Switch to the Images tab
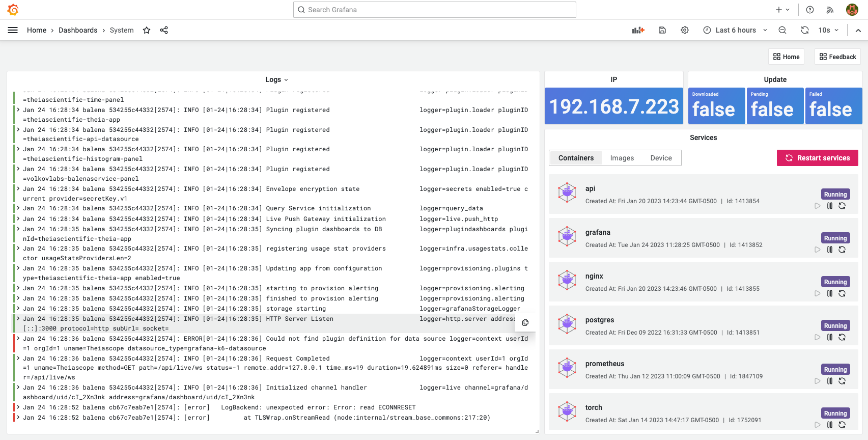This screenshot has height=440, width=868. [622, 158]
